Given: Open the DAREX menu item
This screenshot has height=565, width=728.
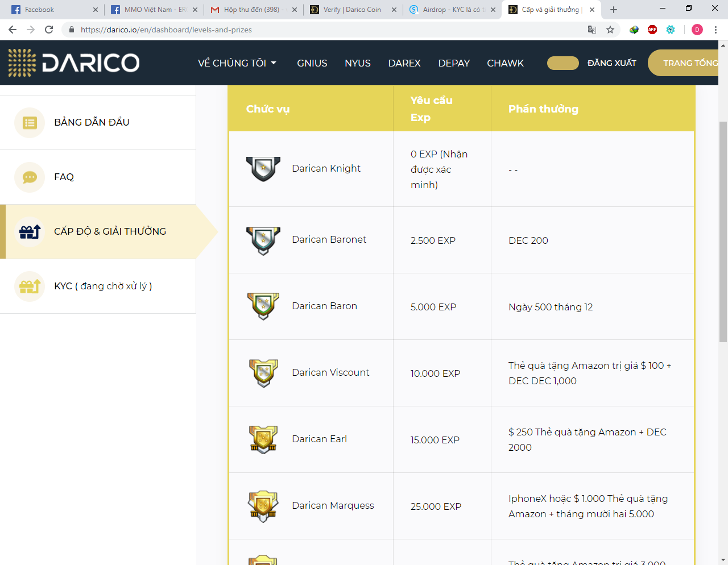Looking at the screenshot, I should pos(404,63).
